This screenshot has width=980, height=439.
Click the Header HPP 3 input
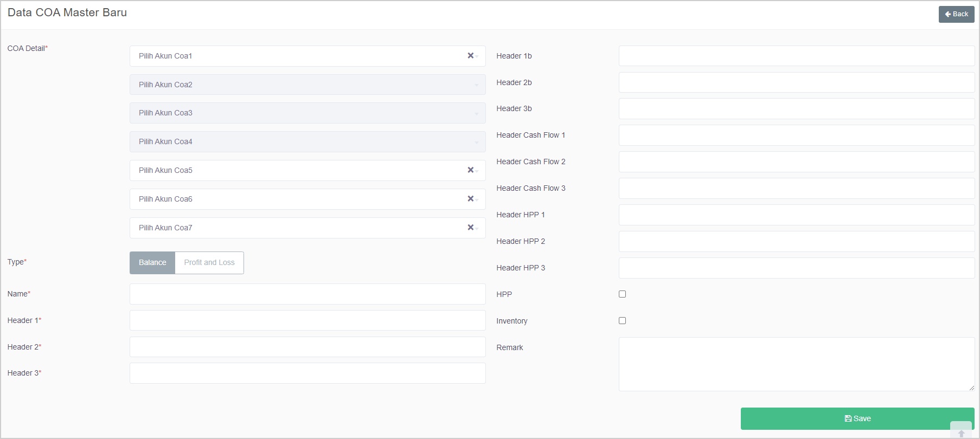click(796, 268)
